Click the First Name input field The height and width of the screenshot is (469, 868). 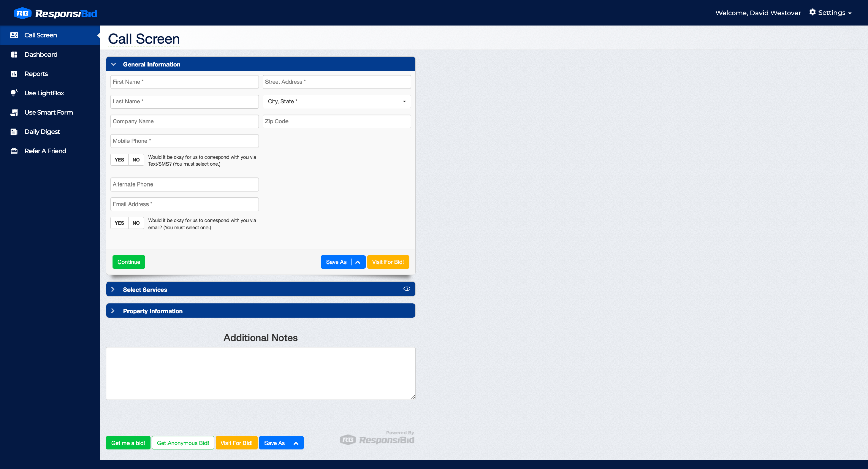point(184,82)
